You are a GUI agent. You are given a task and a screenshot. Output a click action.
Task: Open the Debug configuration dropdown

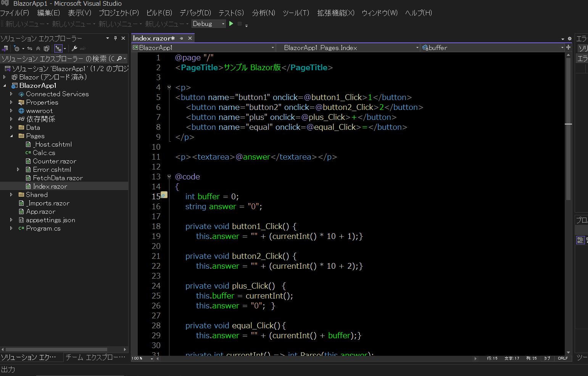point(208,24)
